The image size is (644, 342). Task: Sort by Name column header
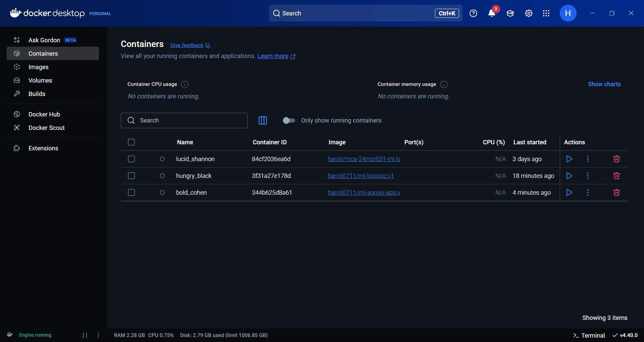point(185,142)
